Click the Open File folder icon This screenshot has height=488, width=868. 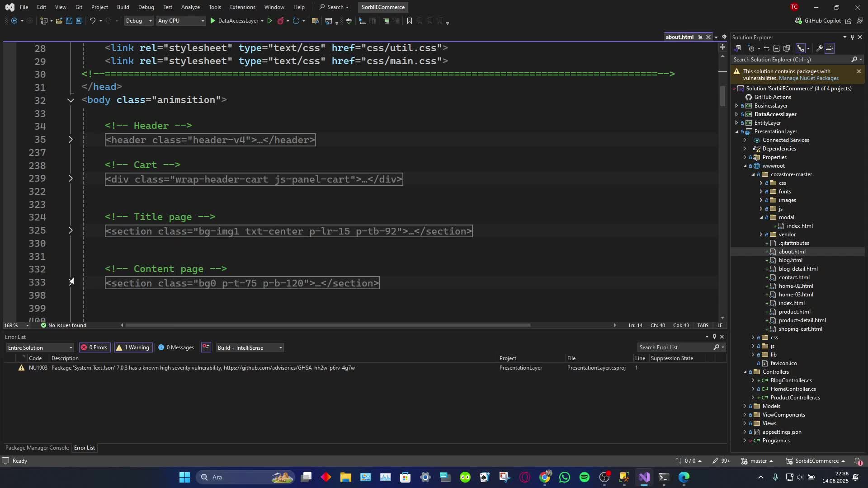pos(59,21)
